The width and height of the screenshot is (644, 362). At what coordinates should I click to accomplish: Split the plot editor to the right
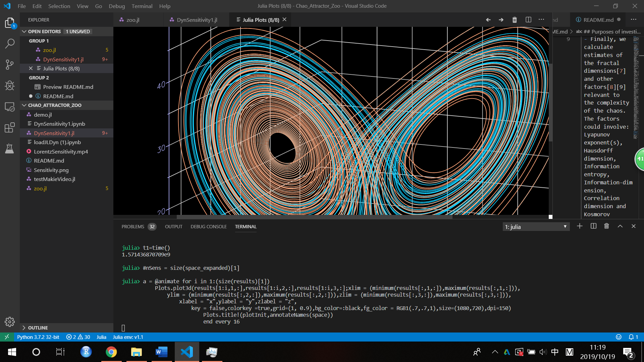coord(528,20)
